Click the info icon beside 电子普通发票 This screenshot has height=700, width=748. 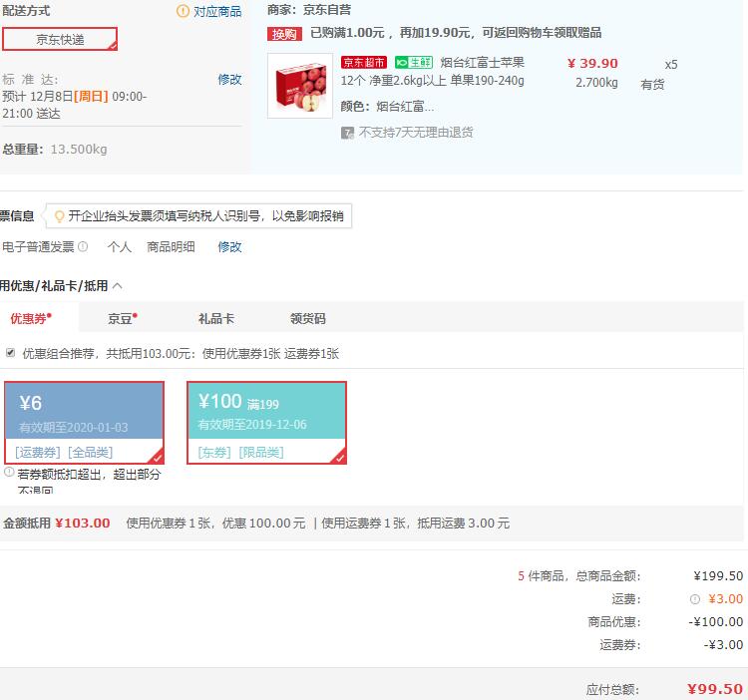pyautogui.click(x=83, y=246)
